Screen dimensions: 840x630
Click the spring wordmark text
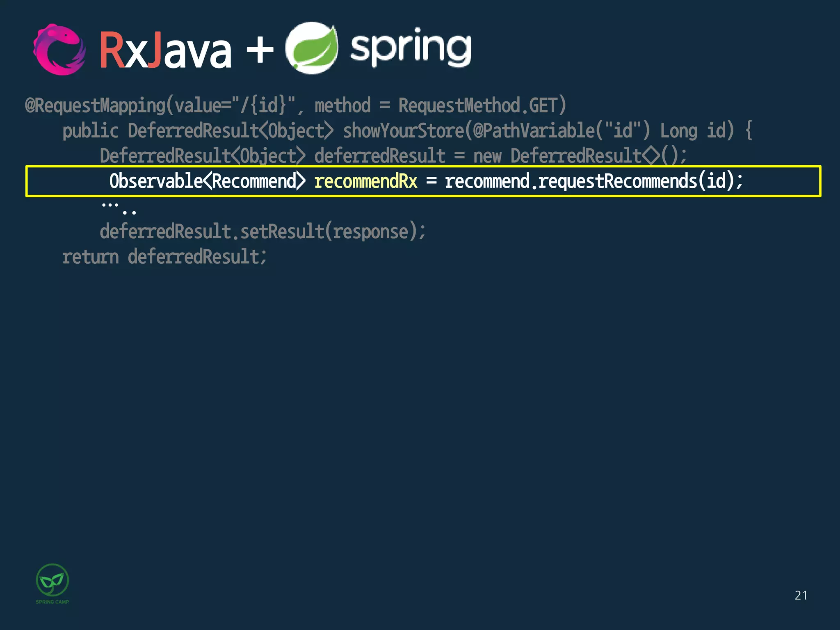[x=411, y=48]
